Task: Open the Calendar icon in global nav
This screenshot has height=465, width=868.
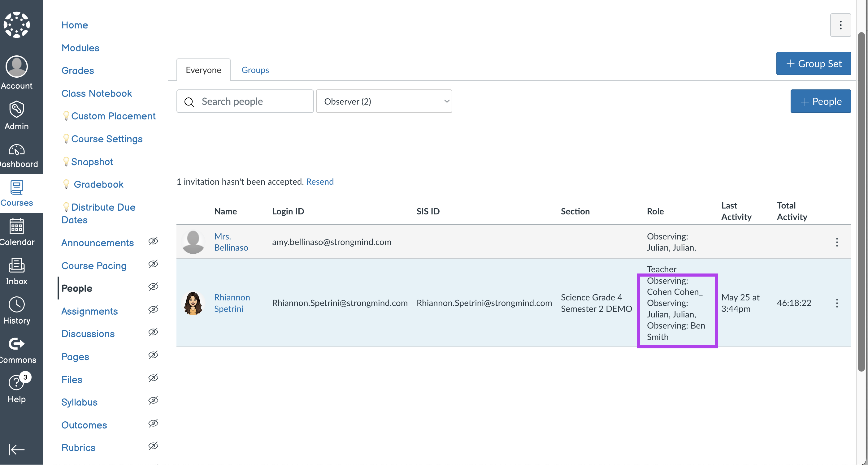Action: (x=16, y=226)
